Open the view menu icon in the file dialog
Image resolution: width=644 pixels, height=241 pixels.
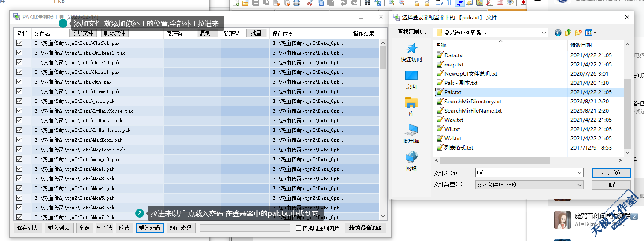tap(591, 33)
